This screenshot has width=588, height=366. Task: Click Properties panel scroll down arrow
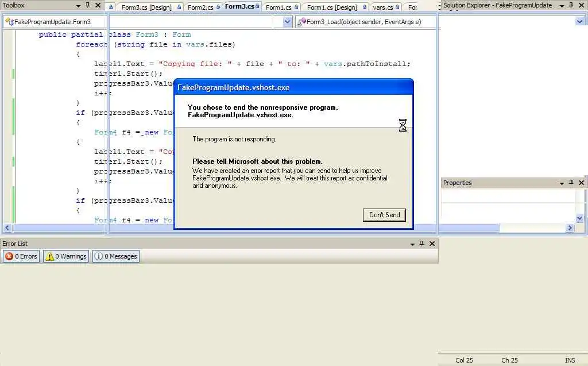click(580, 218)
